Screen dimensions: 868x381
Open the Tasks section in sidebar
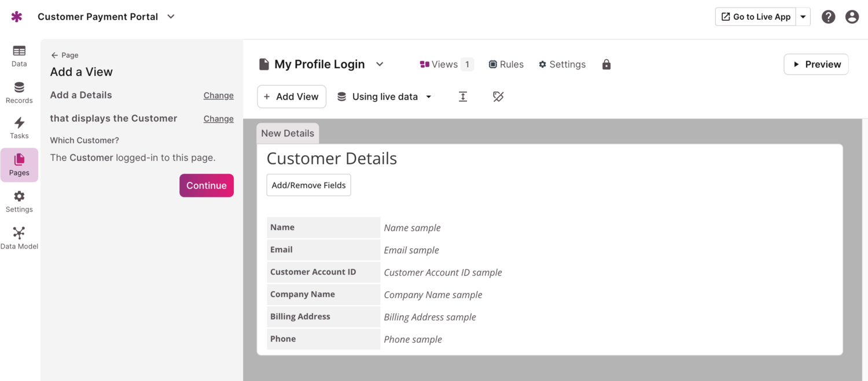click(x=19, y=128)
